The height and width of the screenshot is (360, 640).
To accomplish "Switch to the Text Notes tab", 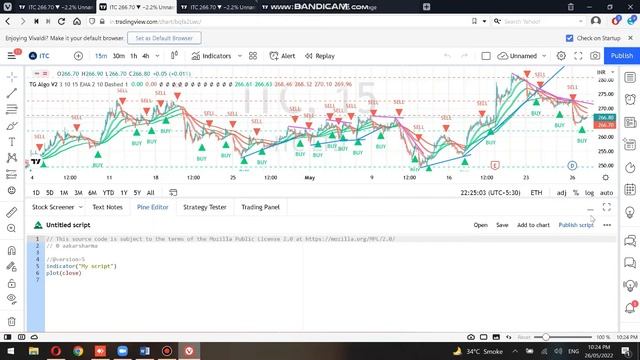I will [x=107, y=207].
